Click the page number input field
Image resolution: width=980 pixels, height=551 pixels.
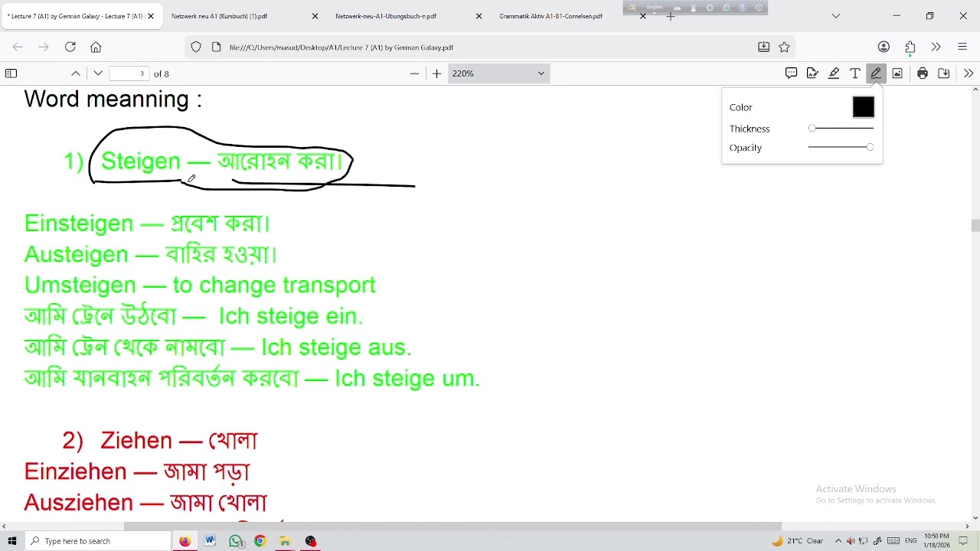click(129, 73)
